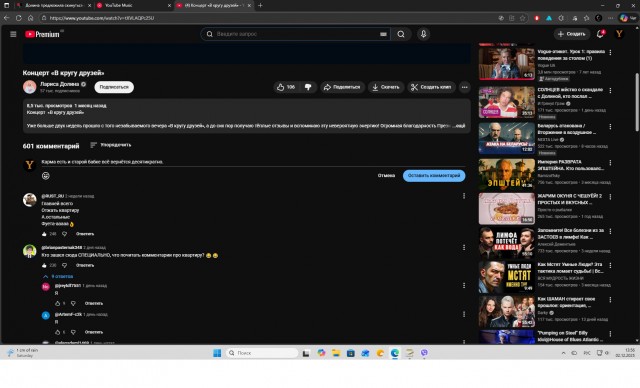Open emoji picker in the comment box
Image resolution: width=640 pixels, height=388 pixels.
point(46,176)
